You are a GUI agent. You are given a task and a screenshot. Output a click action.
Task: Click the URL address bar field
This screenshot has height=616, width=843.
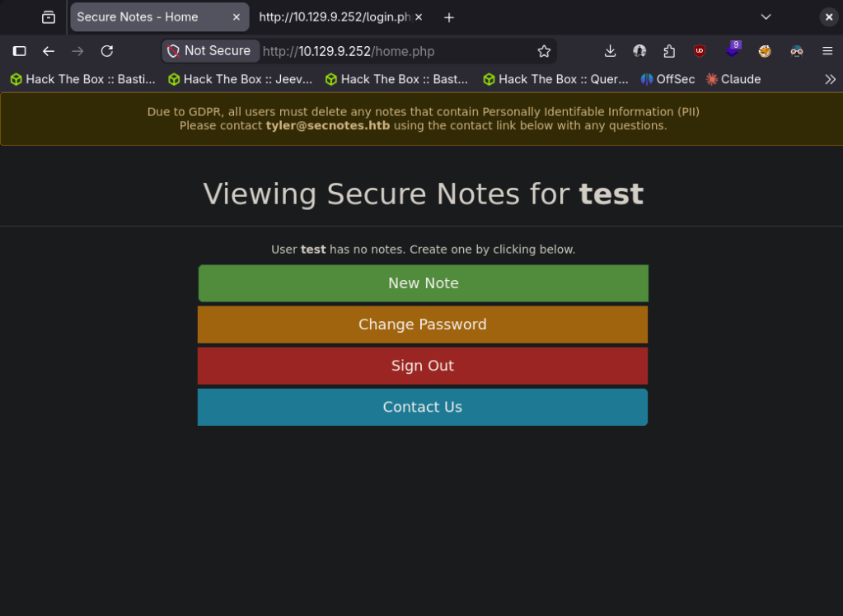point(396,51)
